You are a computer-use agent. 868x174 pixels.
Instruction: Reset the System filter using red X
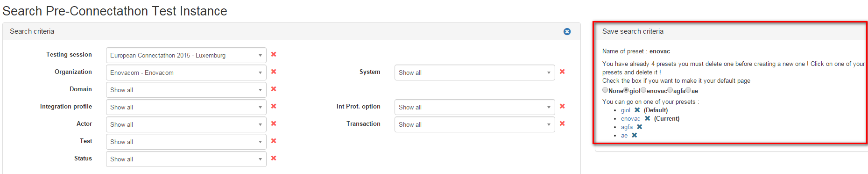(562, 72)
